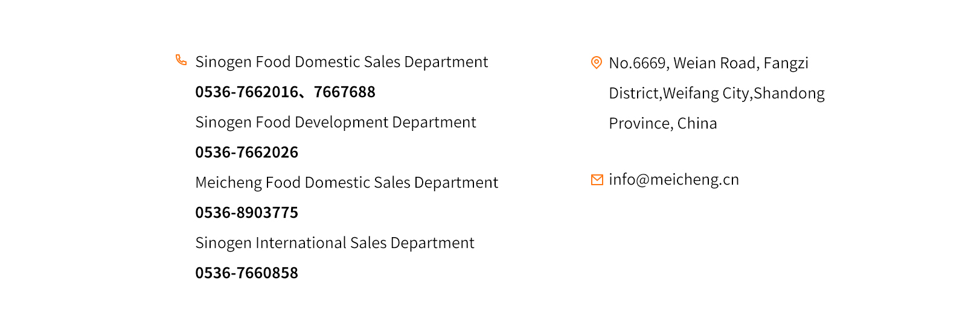
Task: Click phone number 0536-7662026
Action: pos(246,153)
